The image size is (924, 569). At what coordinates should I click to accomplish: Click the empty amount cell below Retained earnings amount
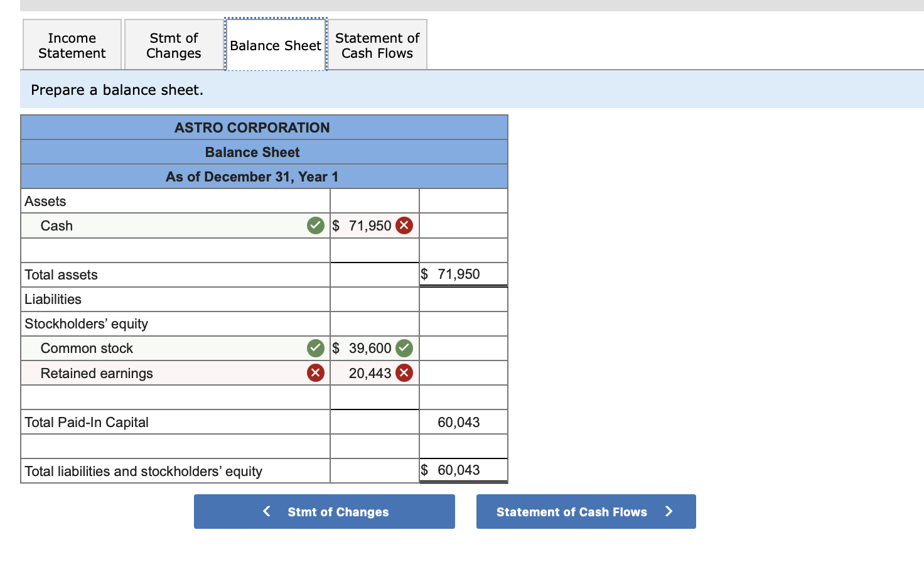coord(375,398)
